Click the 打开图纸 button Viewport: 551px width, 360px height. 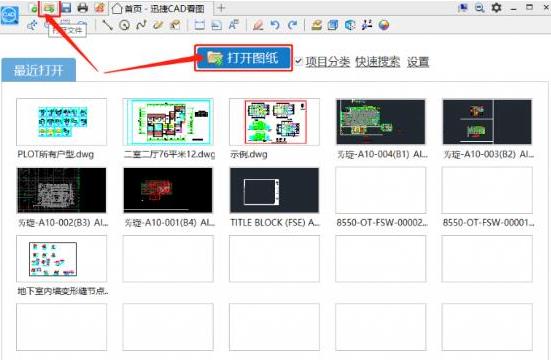pos(243,58)
